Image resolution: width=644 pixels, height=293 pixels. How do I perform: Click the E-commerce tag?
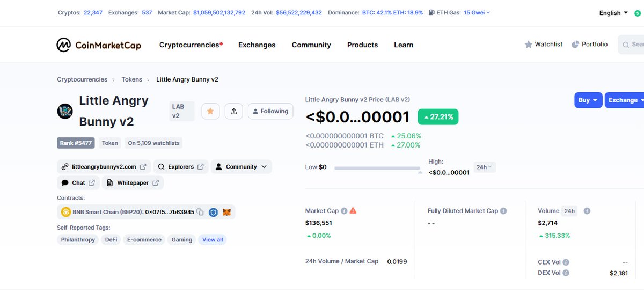pyautogui.click(x=144, y=240)
